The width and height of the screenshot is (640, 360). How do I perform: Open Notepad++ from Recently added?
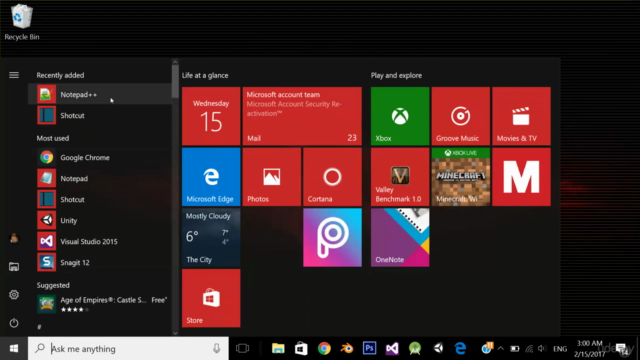click(x=100, y=94)
